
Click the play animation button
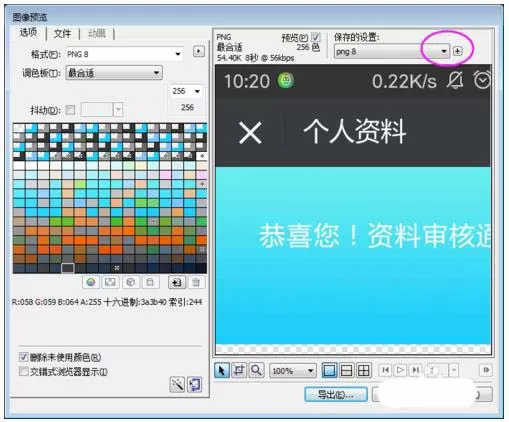pyautogui.click(x=400, y=370)
